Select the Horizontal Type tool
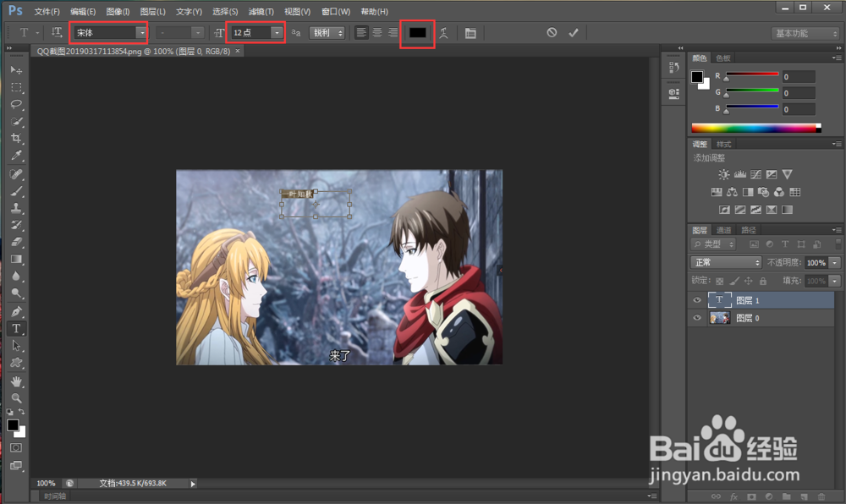The image size is (846, 504). [x=16, y=329]
